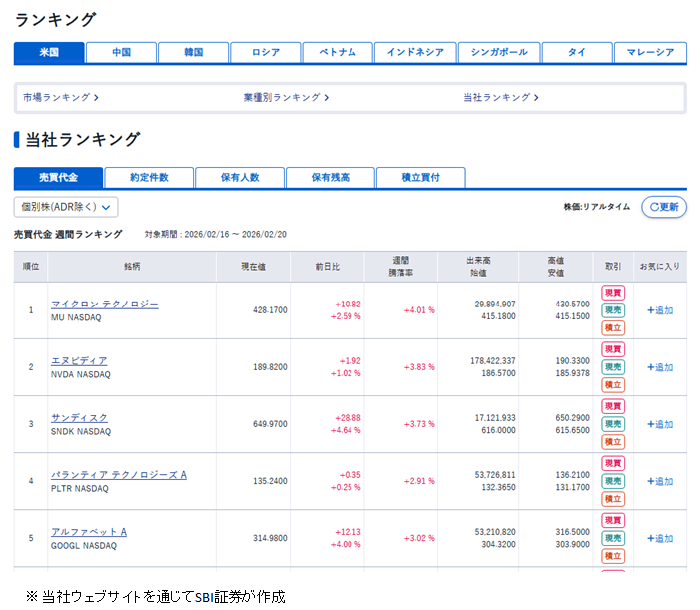Select the 積立買付 ranking tab
Image resolution: width=700 pixels, height=610 pixels.
pyautogui.click(x=420, y=177)
